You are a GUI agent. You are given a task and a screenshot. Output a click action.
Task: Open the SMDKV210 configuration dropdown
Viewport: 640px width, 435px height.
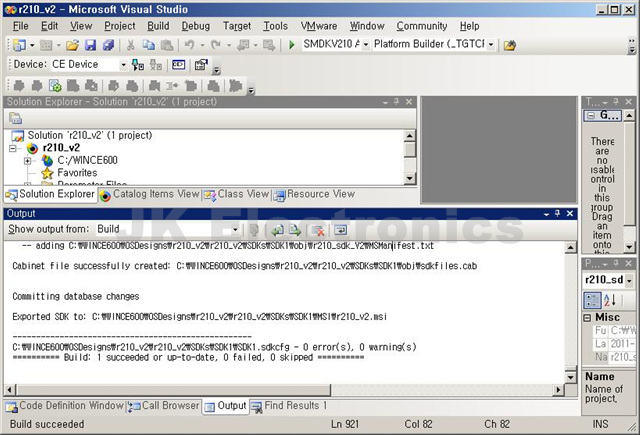(x=365, y=44)
